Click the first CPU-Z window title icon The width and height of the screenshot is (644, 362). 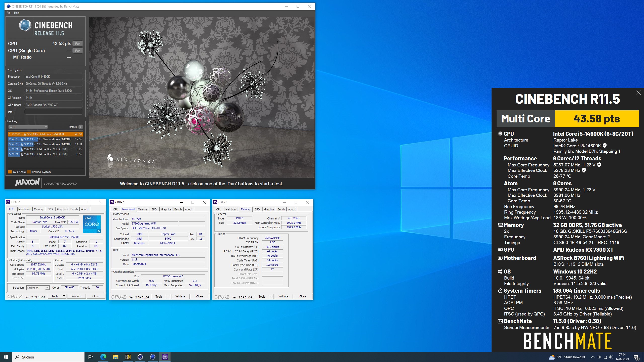(x=8, y=202)
